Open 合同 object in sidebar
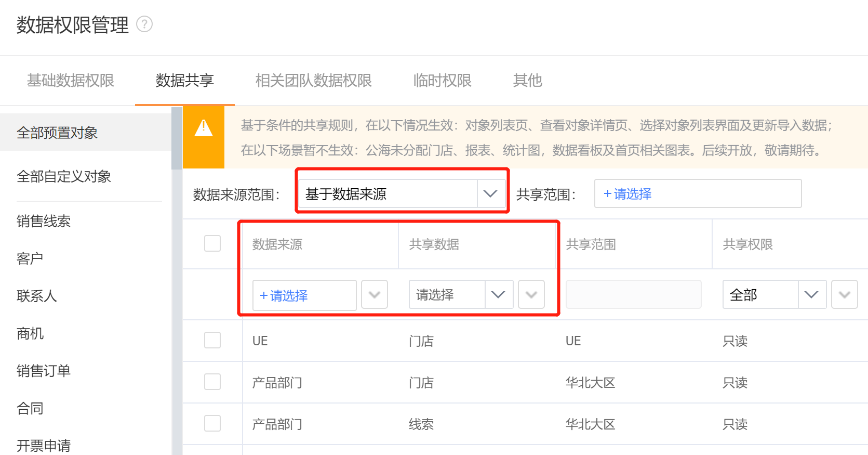868x455 pixels. (x=30, y=408)
